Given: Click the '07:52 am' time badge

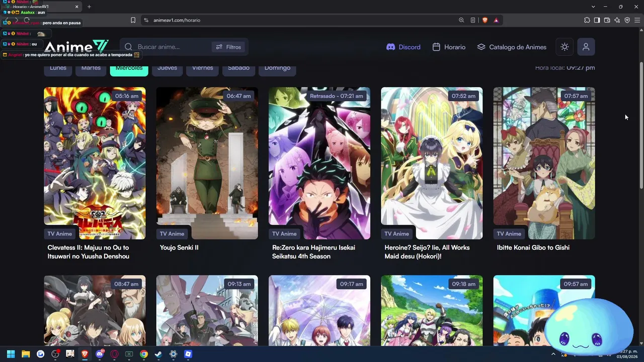Looking at the screenshot, I should click(463, 96).
